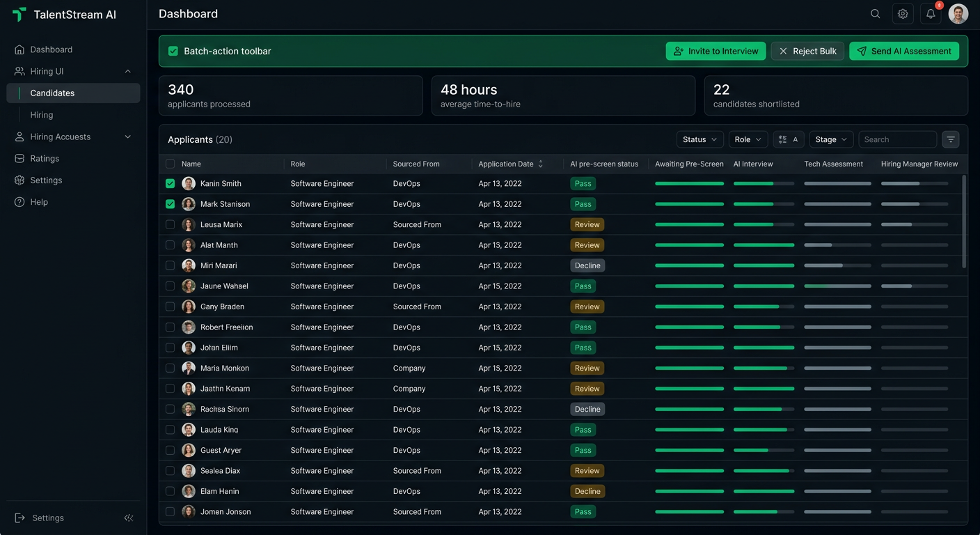980x535 pixels.
Task: Click the table vertical scrollbar
Action: (964, 222)
